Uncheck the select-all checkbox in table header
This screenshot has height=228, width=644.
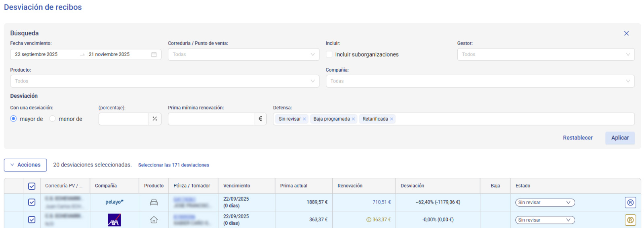(x=32, y=186)
